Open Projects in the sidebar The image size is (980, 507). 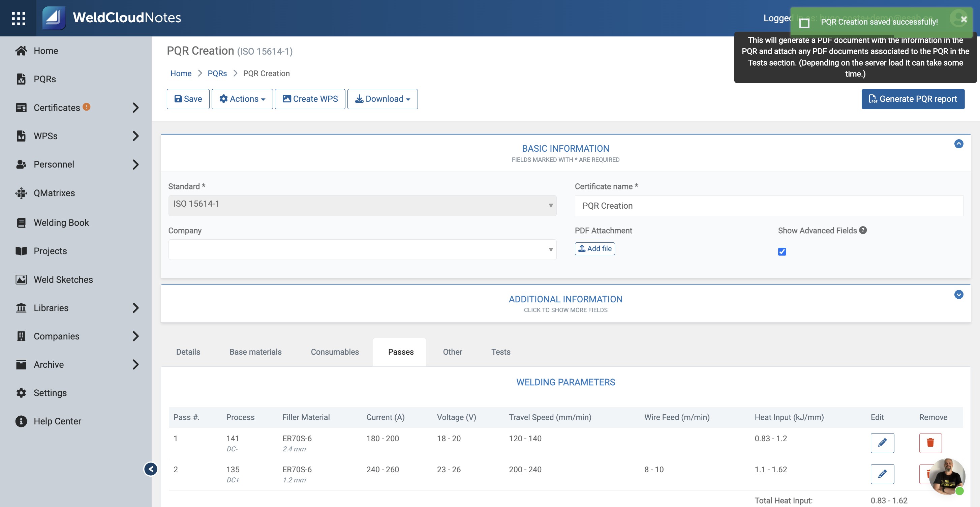click(x=50, y=251)
